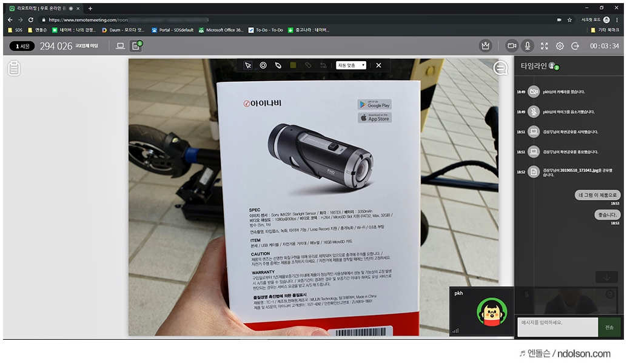Close the 리모트미팅 browser tab

[78, 8]
